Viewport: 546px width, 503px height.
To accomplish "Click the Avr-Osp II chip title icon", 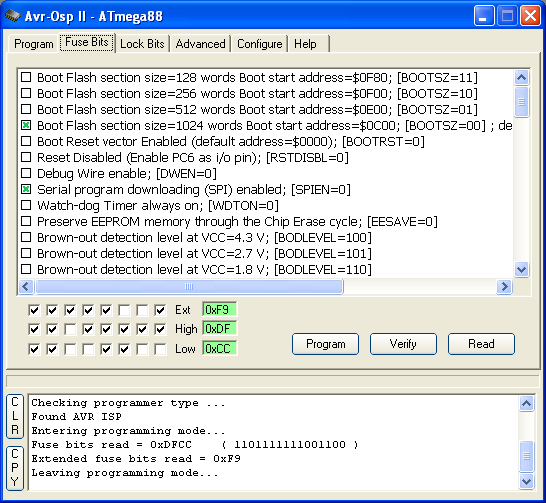I will 13,16.
